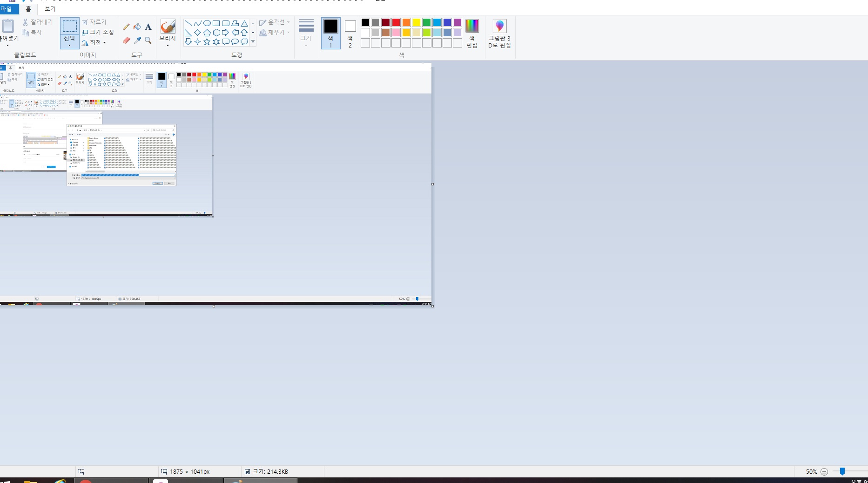The height and width of the screenshot is (483, 868).
Task: Select the Magnifier tool
Action: point(148,41)
